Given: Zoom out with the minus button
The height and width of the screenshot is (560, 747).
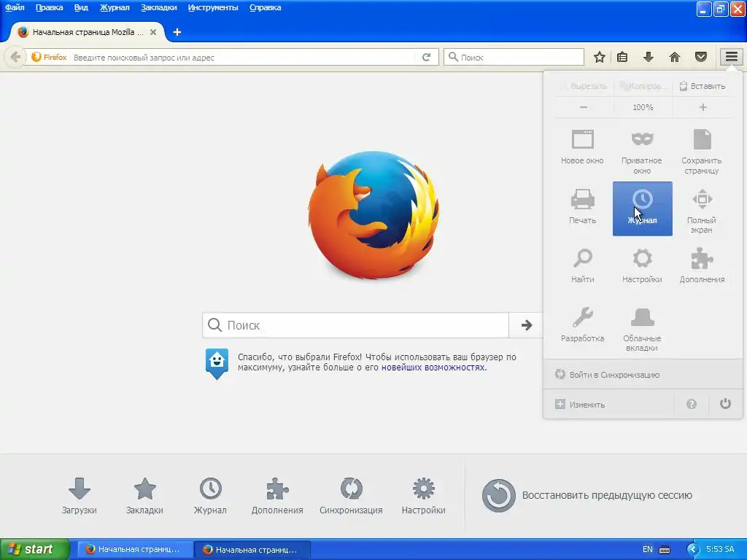Looking at the screenshot, I should tap(584, 107).
